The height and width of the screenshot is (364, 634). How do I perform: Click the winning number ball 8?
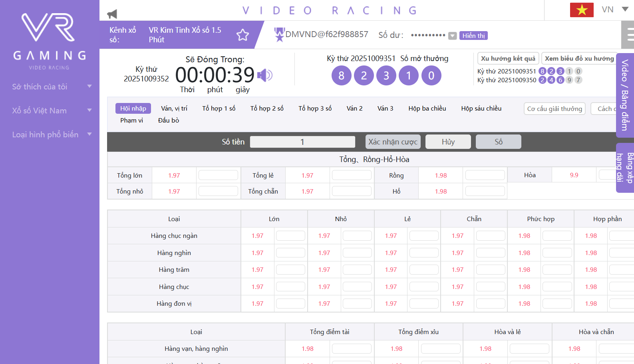(x=341, y=75)
